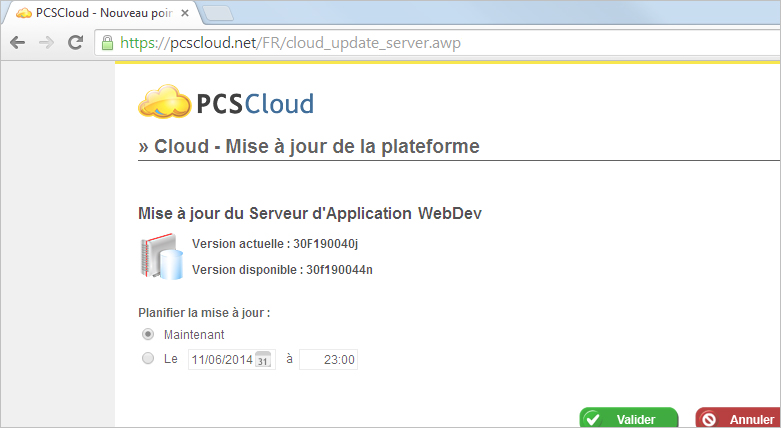This screenshot has height=428, width=781.
Task: Click the address bar URL
Action: [x=291, y=43]
